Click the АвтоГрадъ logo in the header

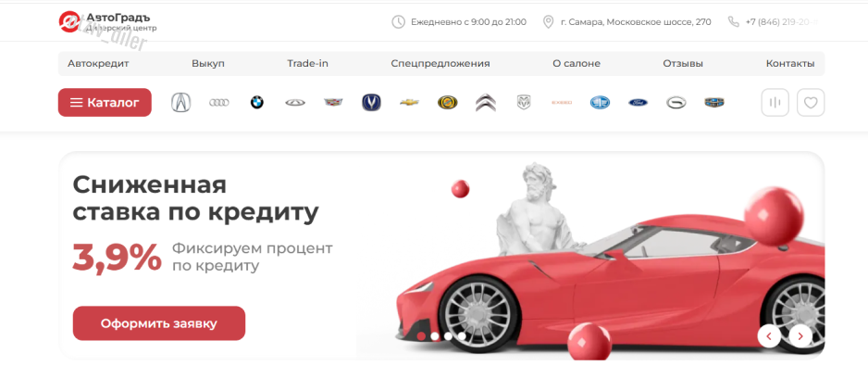pyautogui.click(x=107, y=21)
